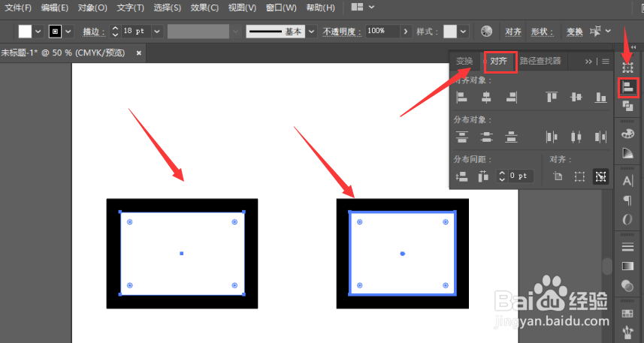
Task: Click 对齐 in the control bar
Action: (513, 32)
